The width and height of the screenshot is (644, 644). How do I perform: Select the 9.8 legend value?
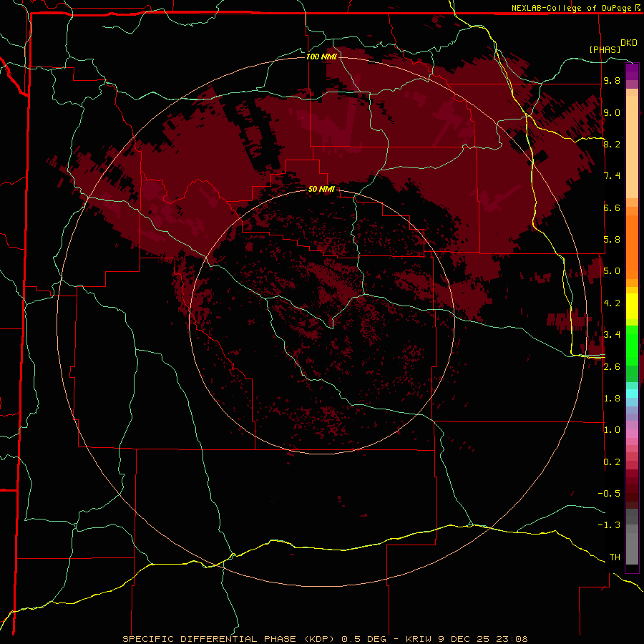[x=612, y=80]
